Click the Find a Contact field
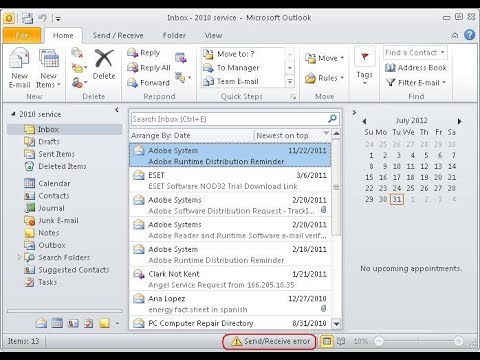Viewport: 480px width, 360px height. tap(415, 53)
